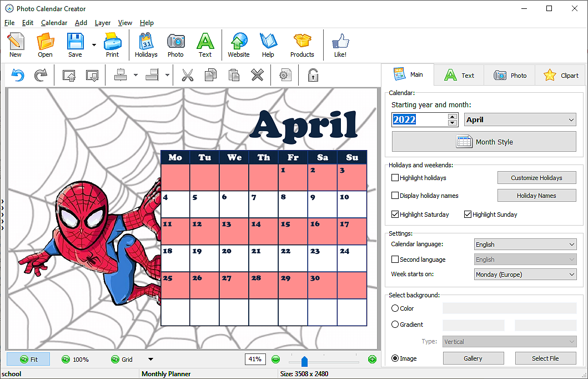Screen dimensions: 588x379
Task: Switch to the Photo tab in side panel
Action: [510, 76]
